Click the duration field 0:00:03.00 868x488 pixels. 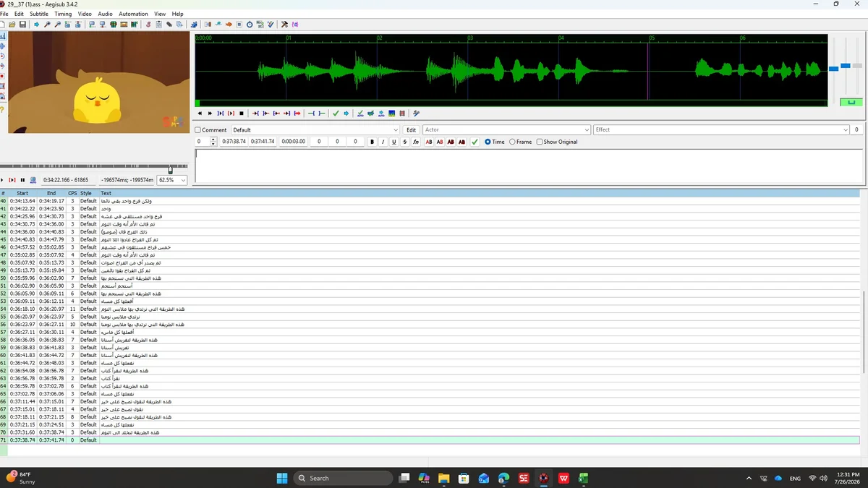pos(293,142)
